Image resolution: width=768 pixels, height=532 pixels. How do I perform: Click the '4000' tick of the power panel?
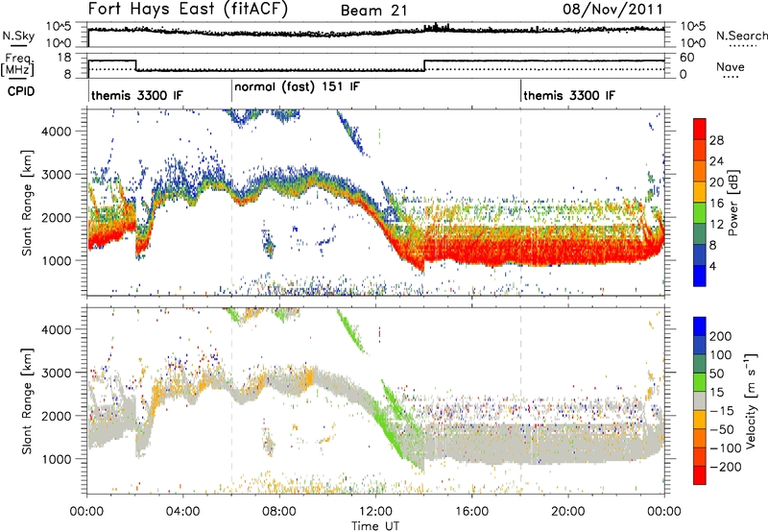point(56,132)
